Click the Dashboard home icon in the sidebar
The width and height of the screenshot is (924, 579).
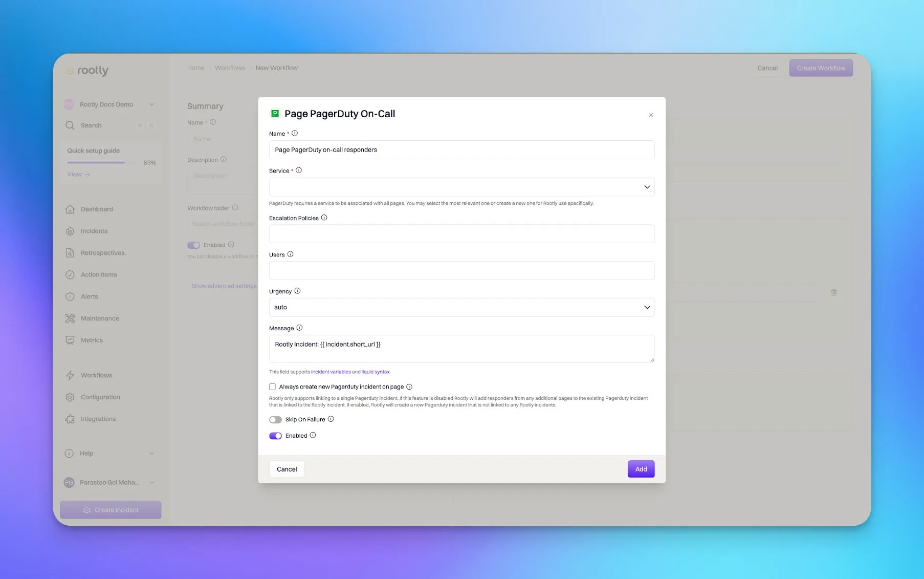[70, 209]
